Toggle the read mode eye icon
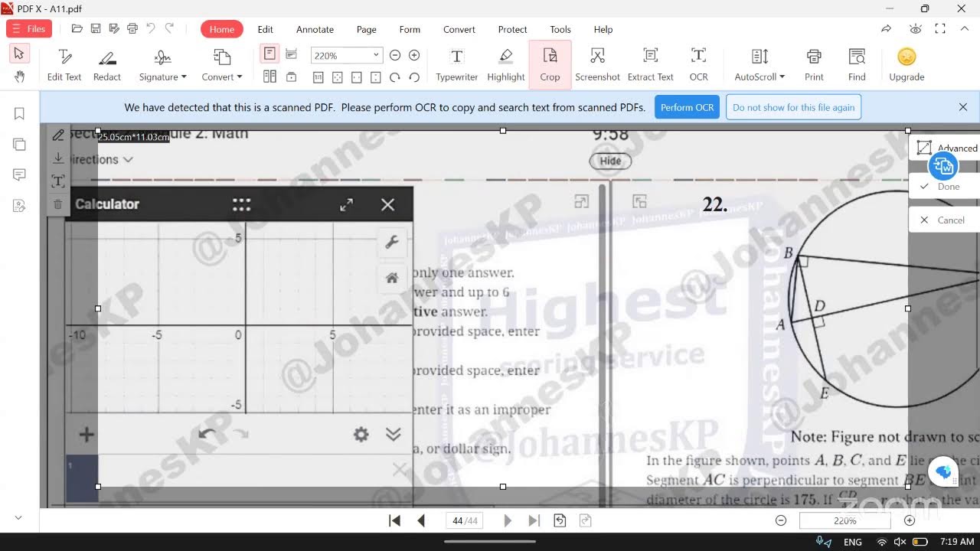 click(x=916, y=29)
